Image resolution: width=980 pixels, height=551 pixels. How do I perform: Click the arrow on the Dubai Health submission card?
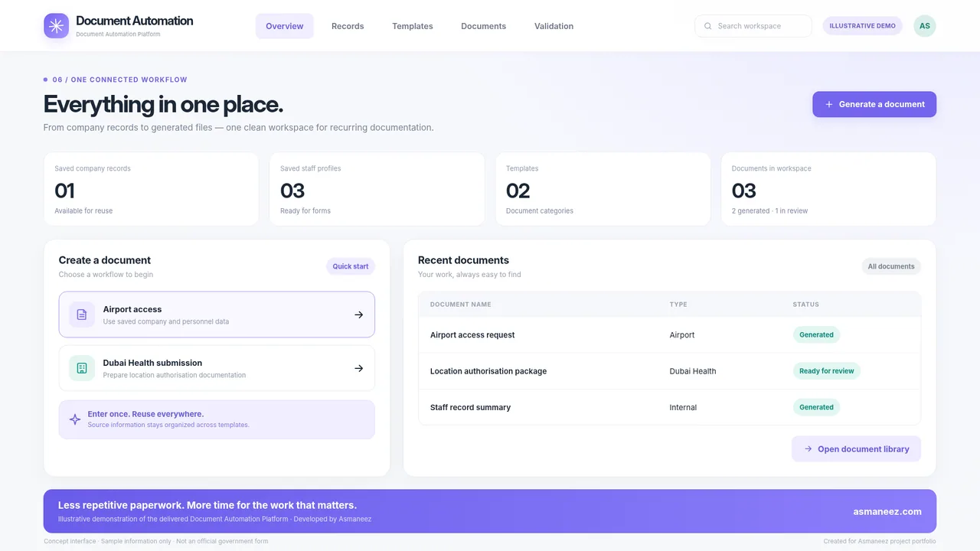point(359,368)
